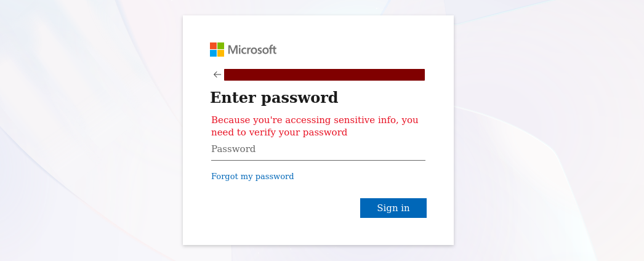This screenshot has width=644, height=261.
Task: Click the word "Forgot" in the link
Action: [x=224, y=177]
